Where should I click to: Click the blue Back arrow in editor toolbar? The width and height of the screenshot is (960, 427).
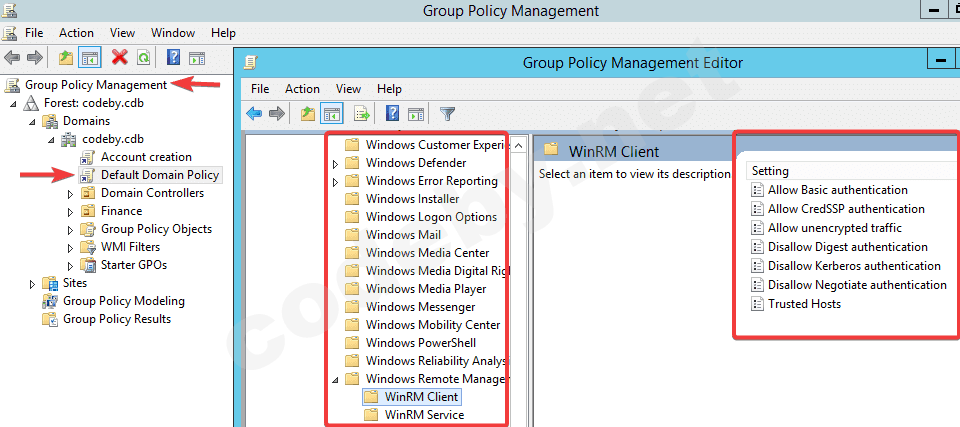[254, 113]
